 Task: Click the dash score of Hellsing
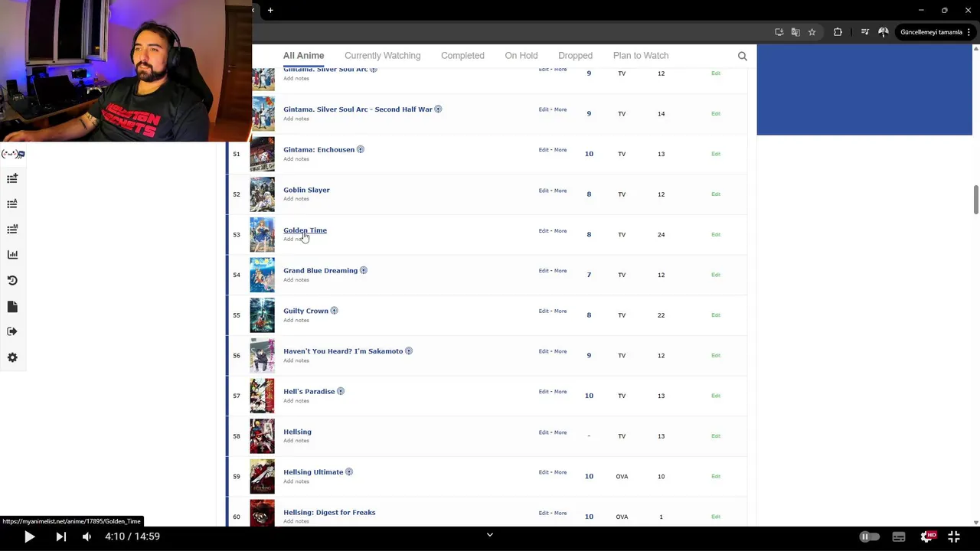[x=589, y=436]
